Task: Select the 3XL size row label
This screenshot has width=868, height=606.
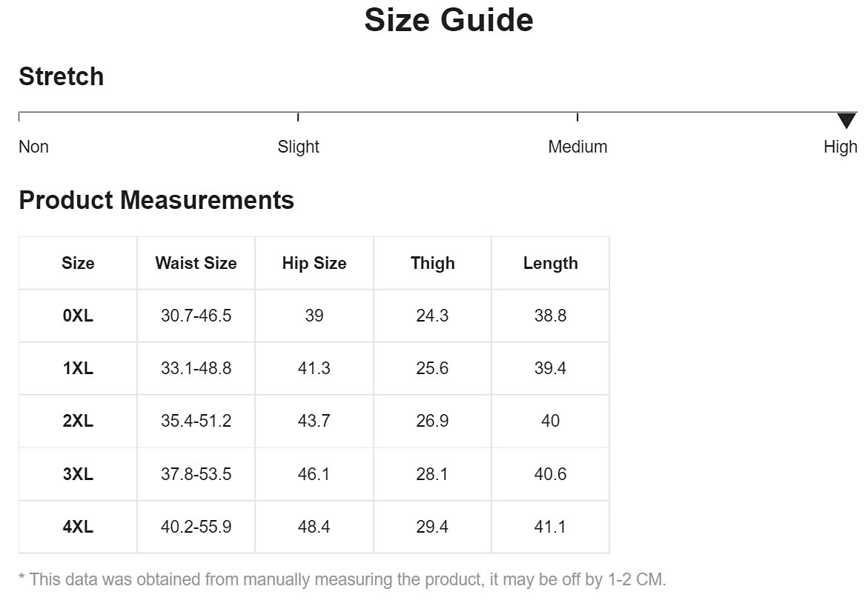Action: [78, 474]
